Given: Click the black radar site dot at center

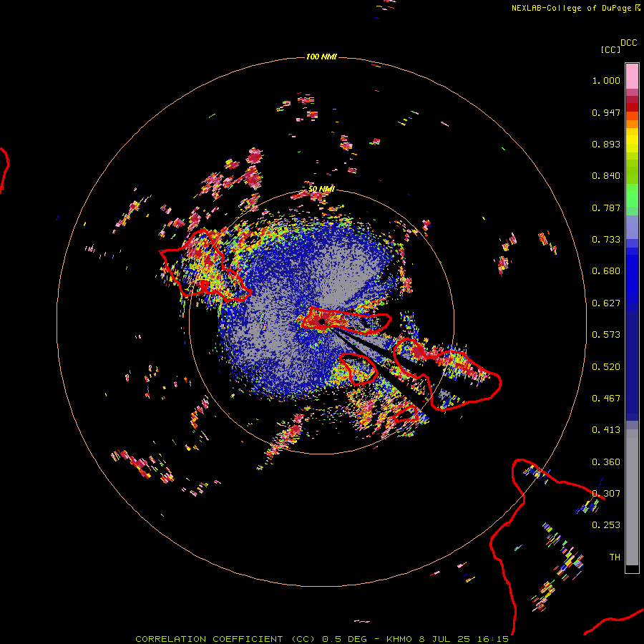Looking at the screenshot, I should 322,321.
